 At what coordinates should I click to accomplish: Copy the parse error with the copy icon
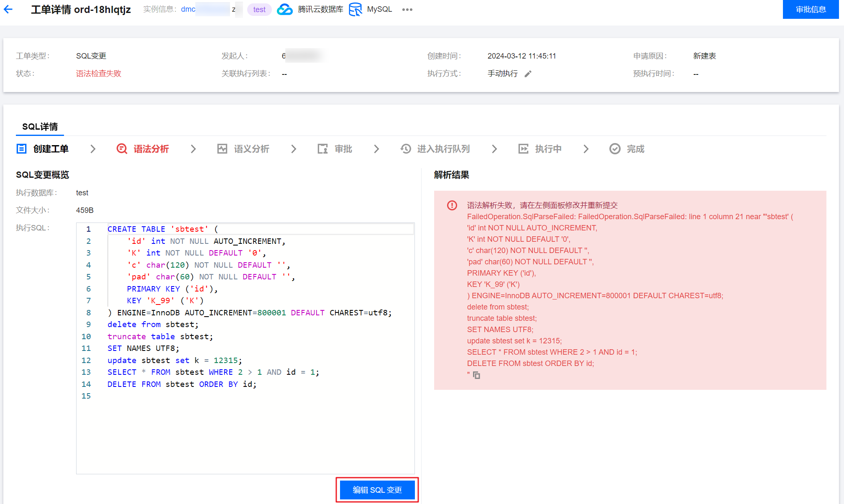coord(476,375)
